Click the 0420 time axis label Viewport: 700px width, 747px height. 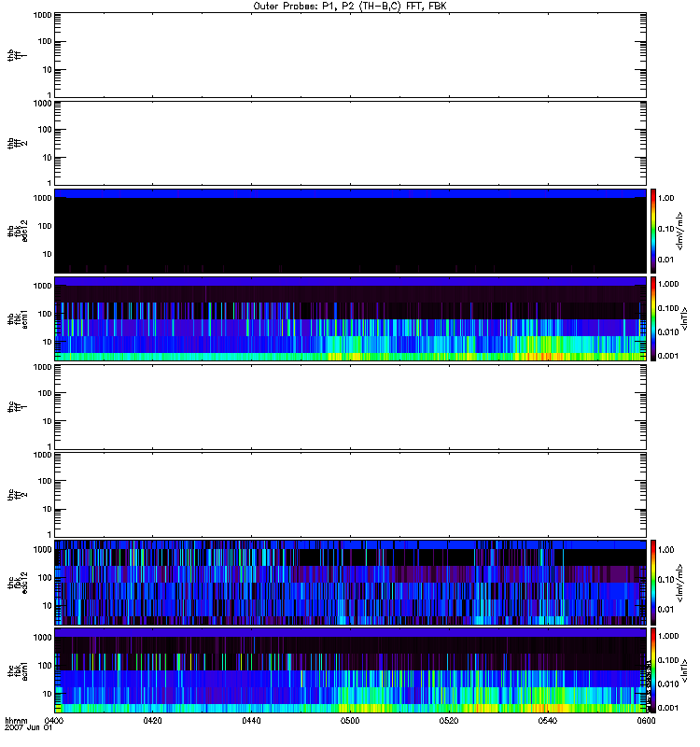(152, 721)
